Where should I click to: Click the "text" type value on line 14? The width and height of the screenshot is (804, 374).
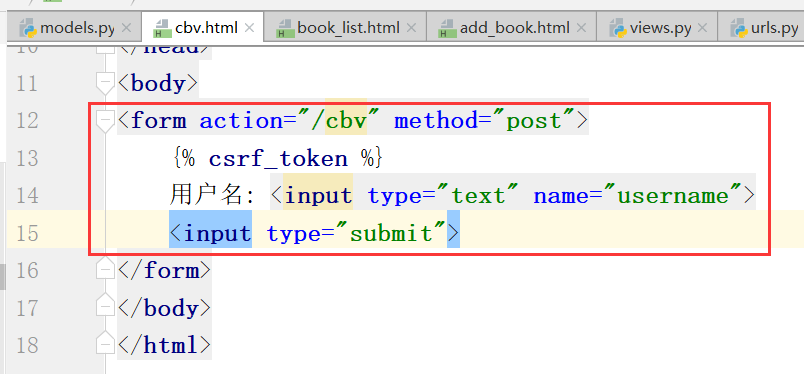(478, 196)
